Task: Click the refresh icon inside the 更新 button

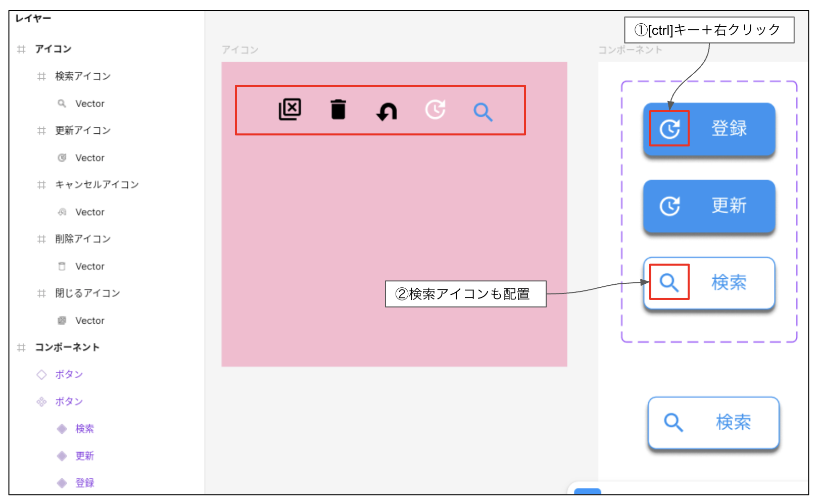Action: [x=670, y=206]
